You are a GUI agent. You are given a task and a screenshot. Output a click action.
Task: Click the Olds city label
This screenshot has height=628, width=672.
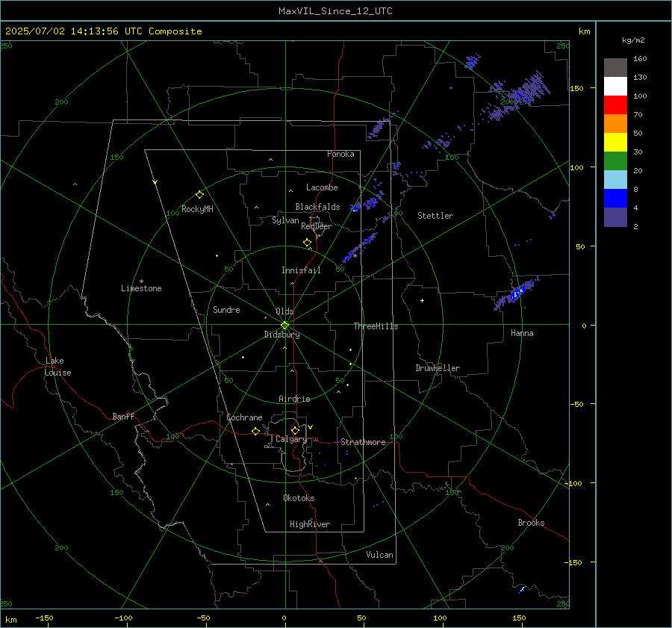point(284,311)
